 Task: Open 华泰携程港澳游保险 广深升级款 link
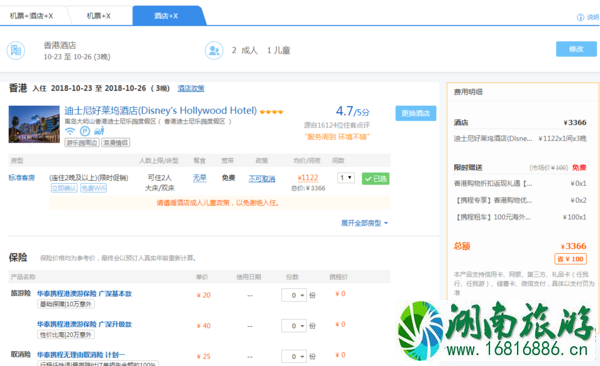click(x=84, y=324)
